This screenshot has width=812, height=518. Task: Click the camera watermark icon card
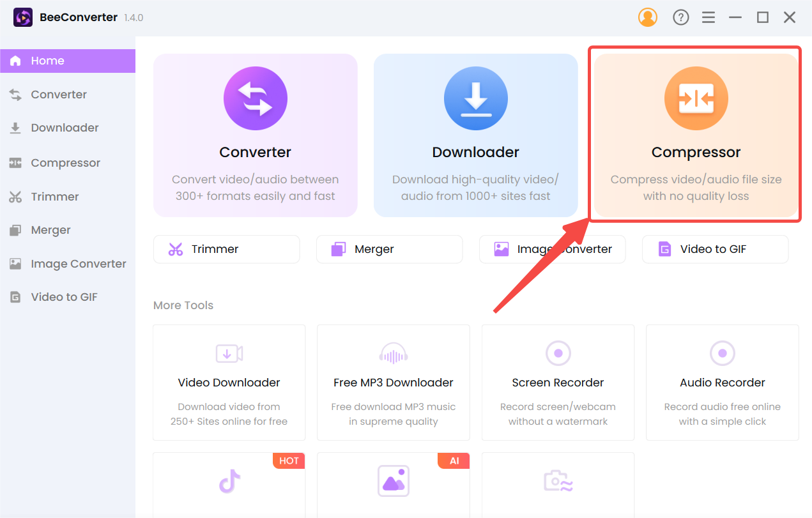pos(558,481)
